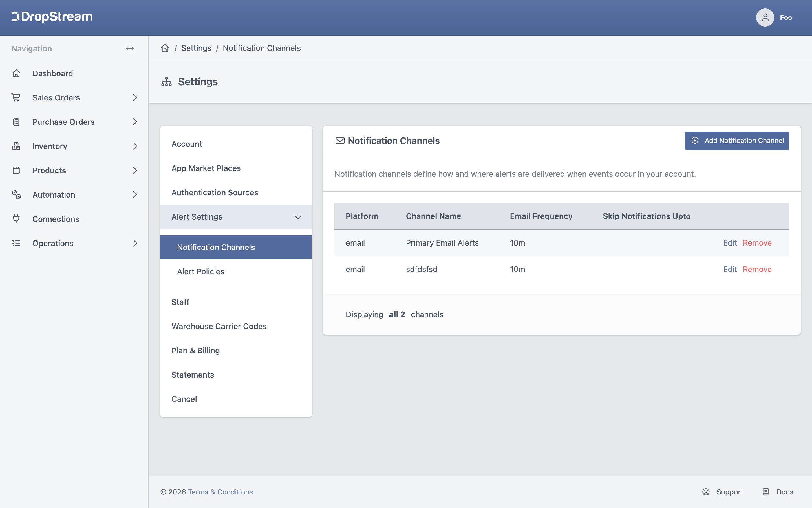Click the Connections plug icon
The image size is (812, 508).
pyautogui.click(x=16, y=219)
